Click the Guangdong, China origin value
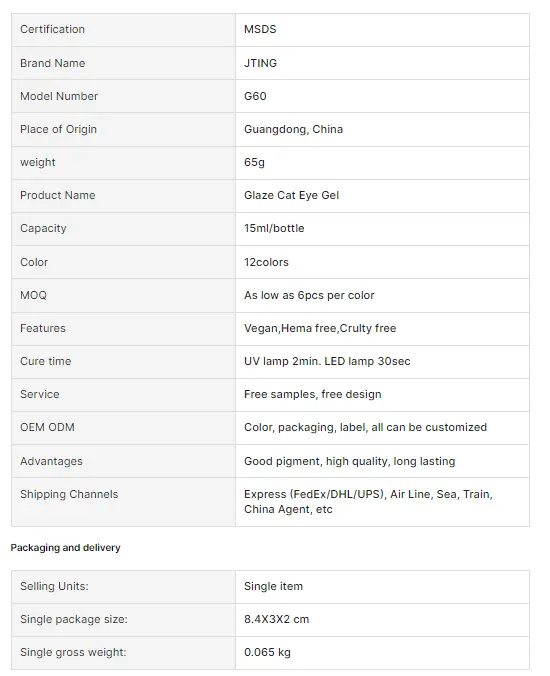This screenshot has width=550, height=676. [x=293, y=129]
